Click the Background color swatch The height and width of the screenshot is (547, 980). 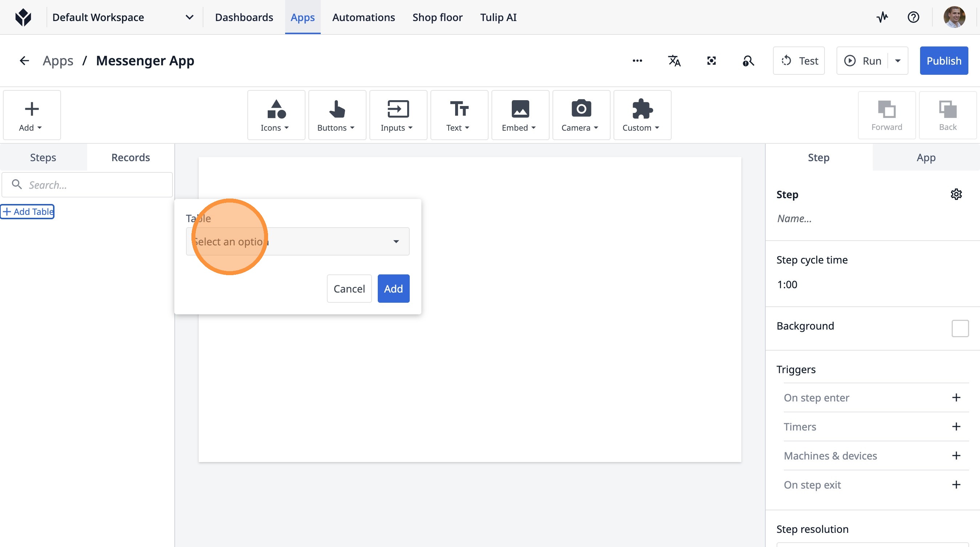(x=960, y=328)
